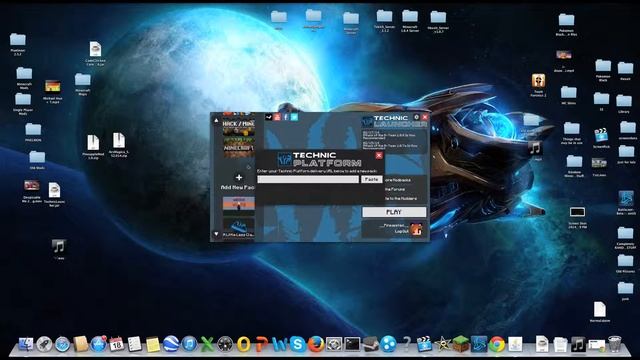The height and width of the screenshot is (360, 640).
Task: Open Microsoft PowerPoint from the dock
Action: [261, 344]
